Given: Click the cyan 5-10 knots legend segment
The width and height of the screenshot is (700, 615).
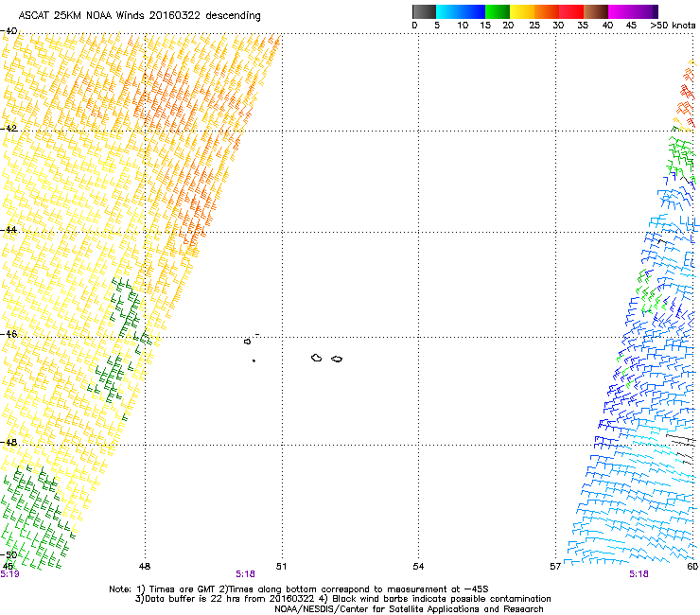Looking at the screenshot, I should click(448, 11).
